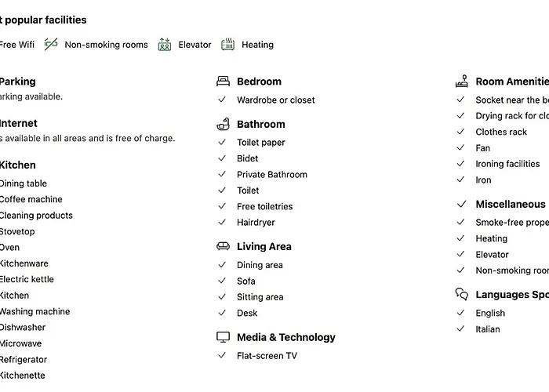Click the sofa icon beside Living Area
This screenshot has width=549, height=392.
point(223,246)
